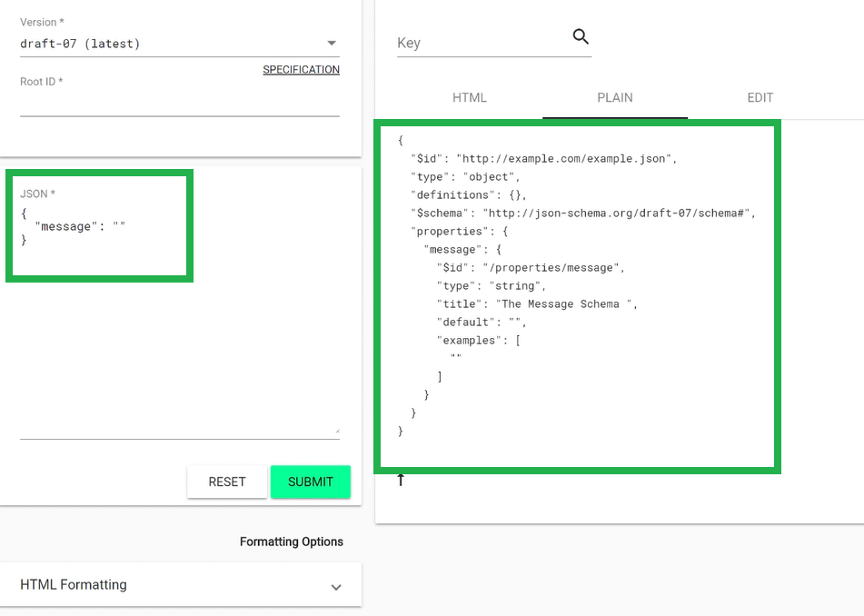Click "The Message Schema" title text

[x=560, y=304]
